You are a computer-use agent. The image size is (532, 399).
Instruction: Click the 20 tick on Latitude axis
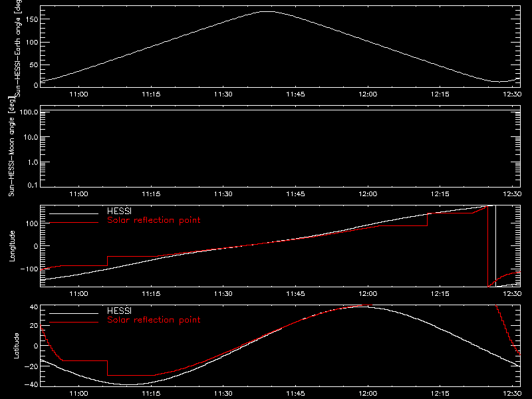(34, 326)
